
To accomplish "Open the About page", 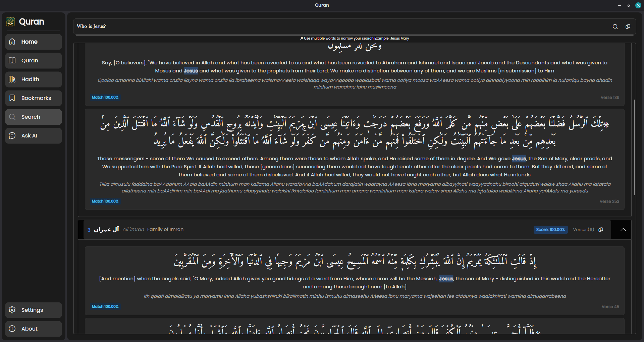I will (34, 329).
